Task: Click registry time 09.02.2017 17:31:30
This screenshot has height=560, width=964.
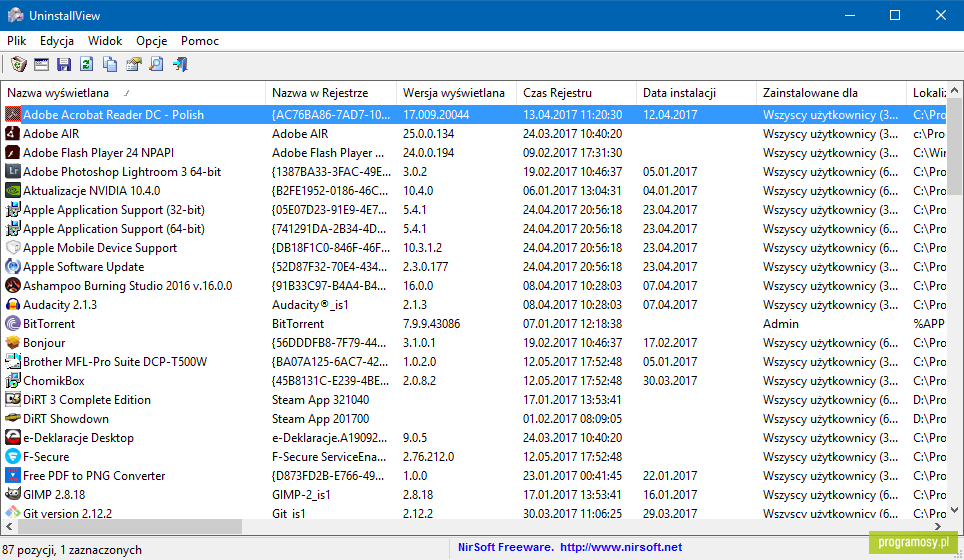Action: click(572, 153)
